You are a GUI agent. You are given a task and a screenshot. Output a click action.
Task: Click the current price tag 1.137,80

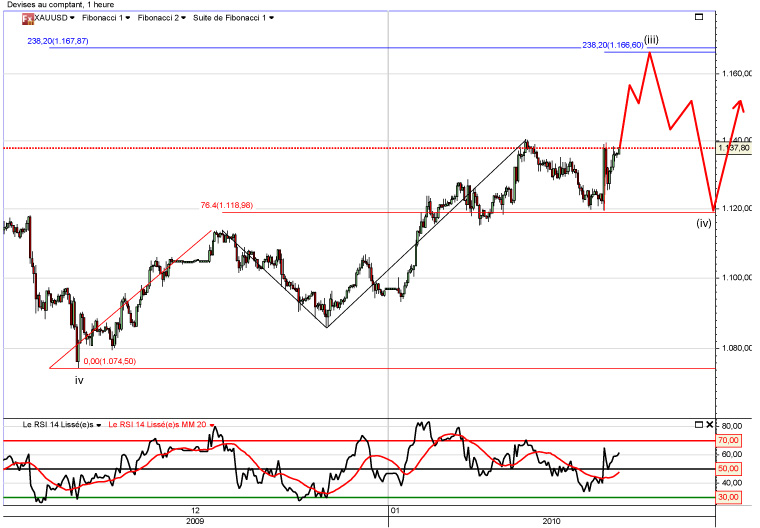coord(734,148)
